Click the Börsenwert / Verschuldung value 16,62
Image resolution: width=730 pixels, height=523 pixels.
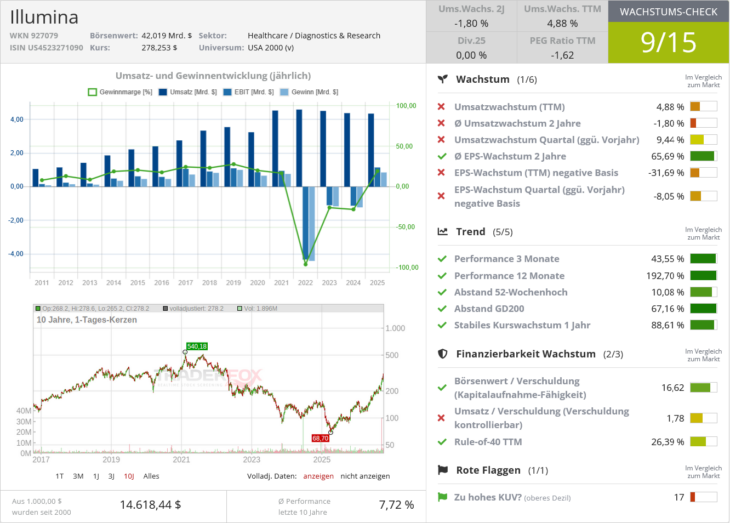pyautogui.click(x=673, y=387)
